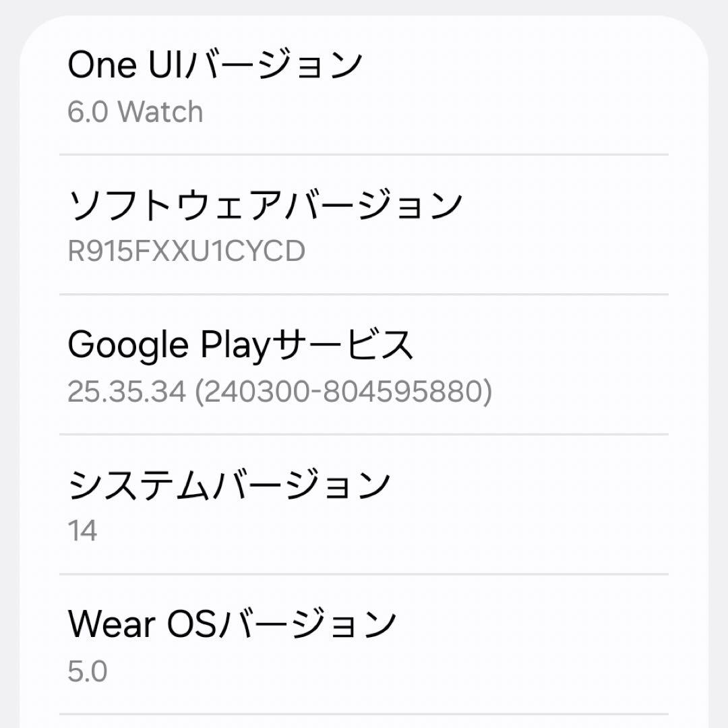Click the '6.0 Watch' value text

(135, 112)
